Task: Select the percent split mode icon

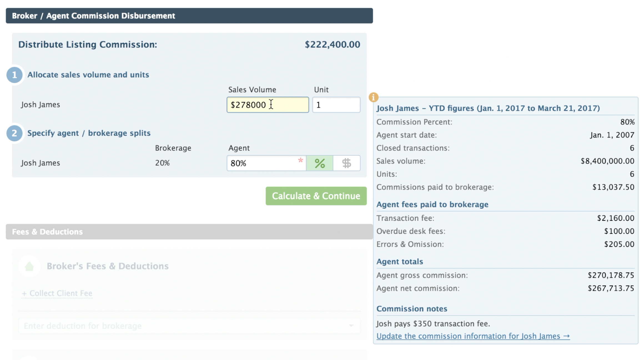Action: coord(320,163)
